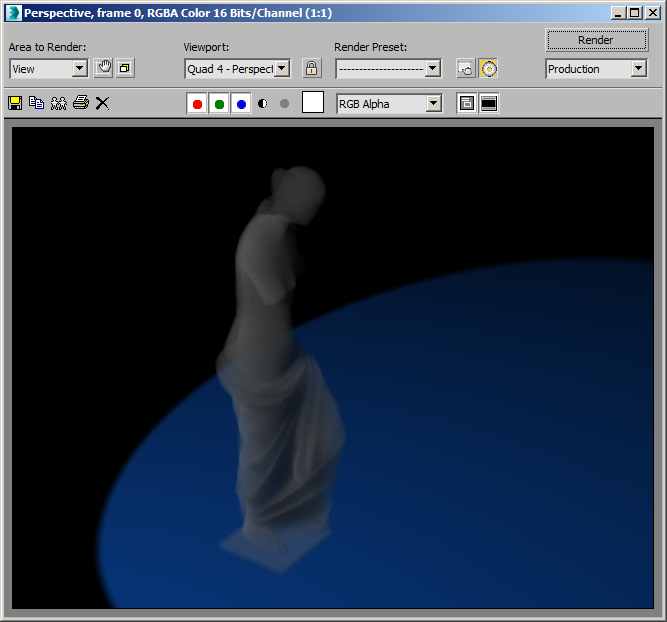
Task: Toggle the Lock to Viewport padlock
Action: click(311, 68)
